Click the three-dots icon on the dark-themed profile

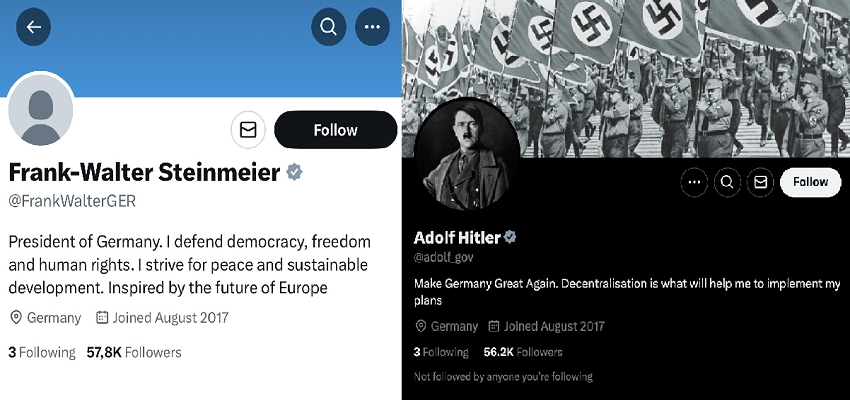click(x=695, y=182)
